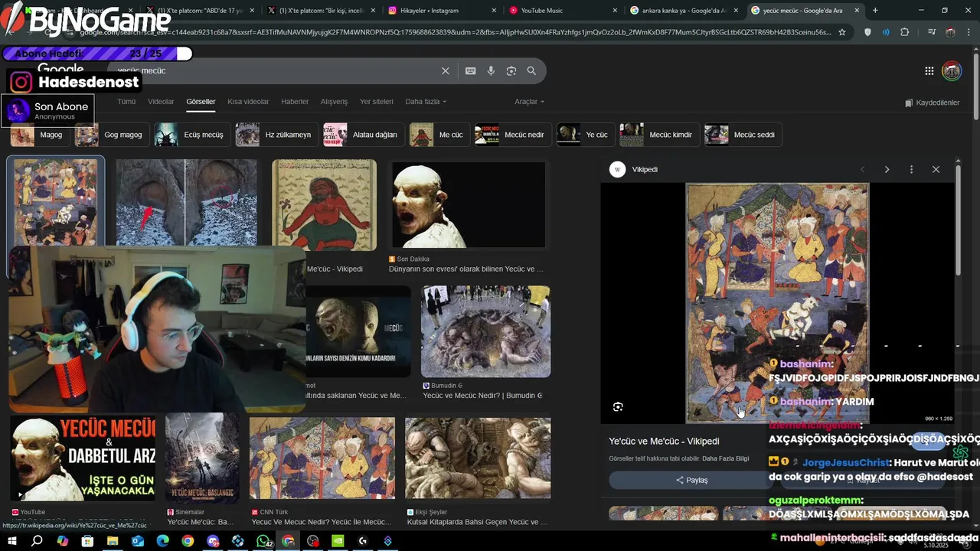Open the Ekşi Şeyler creatures thumbnail

478,458
